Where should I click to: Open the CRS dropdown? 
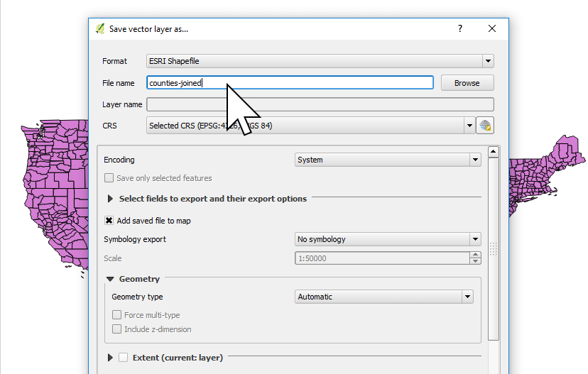coord(310,126)
